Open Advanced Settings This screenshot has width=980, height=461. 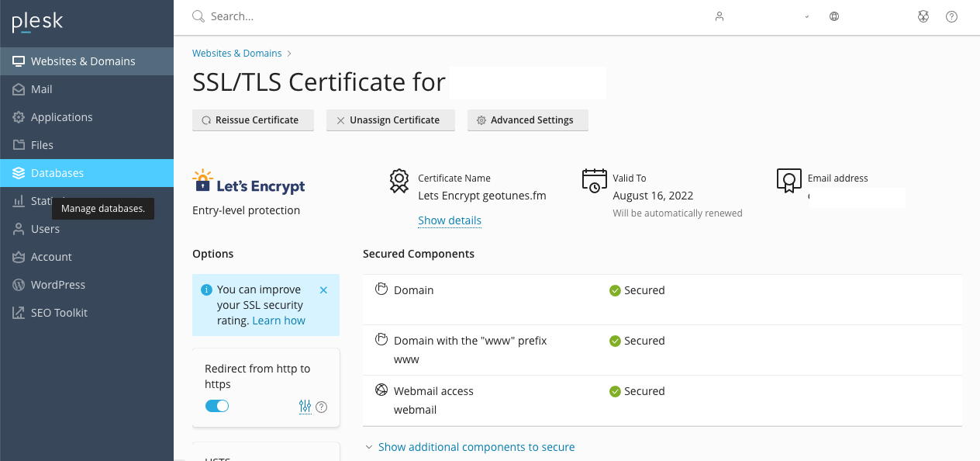click(528, 120)
